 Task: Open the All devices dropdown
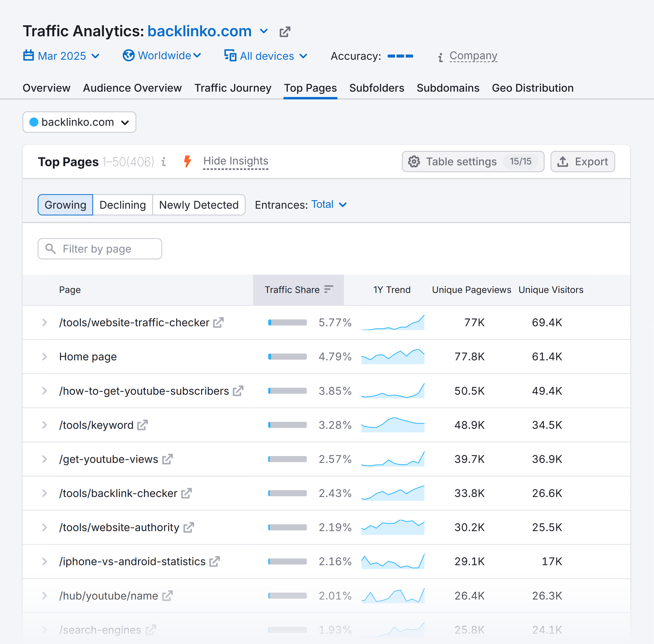[x=266, y=55]
